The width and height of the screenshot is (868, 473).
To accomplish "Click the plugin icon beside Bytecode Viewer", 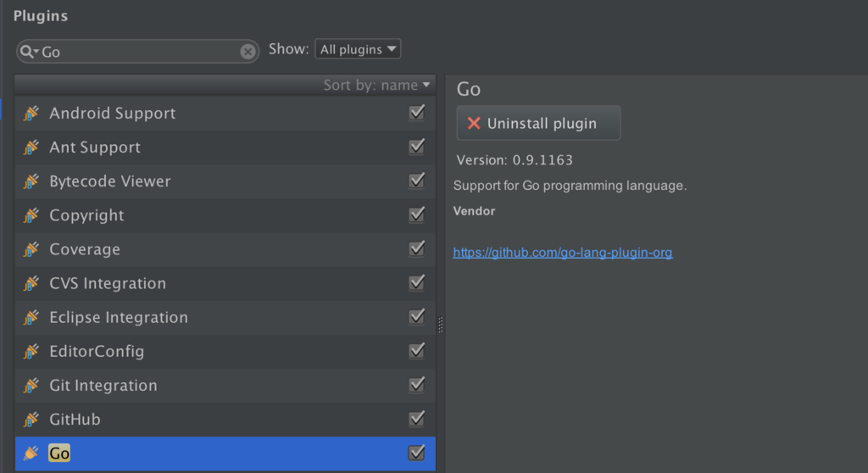I will coord(31,181).
